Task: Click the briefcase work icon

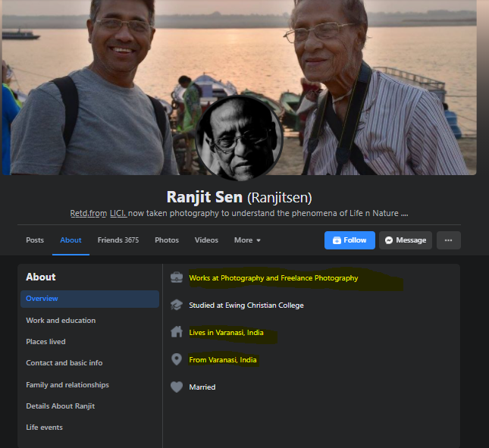Action: tap(177, 278)
